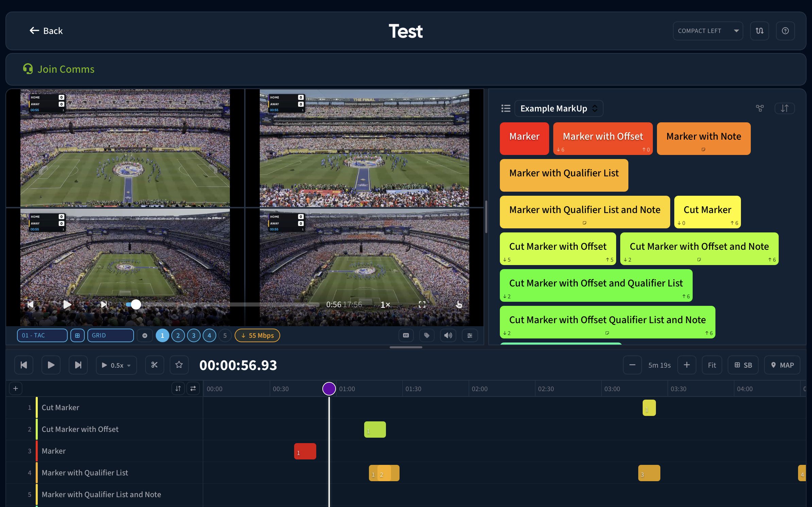This screenshot has height=507, width=812.
Task: Open the Example MarkUp selector
Action: (x=559, y=108)
